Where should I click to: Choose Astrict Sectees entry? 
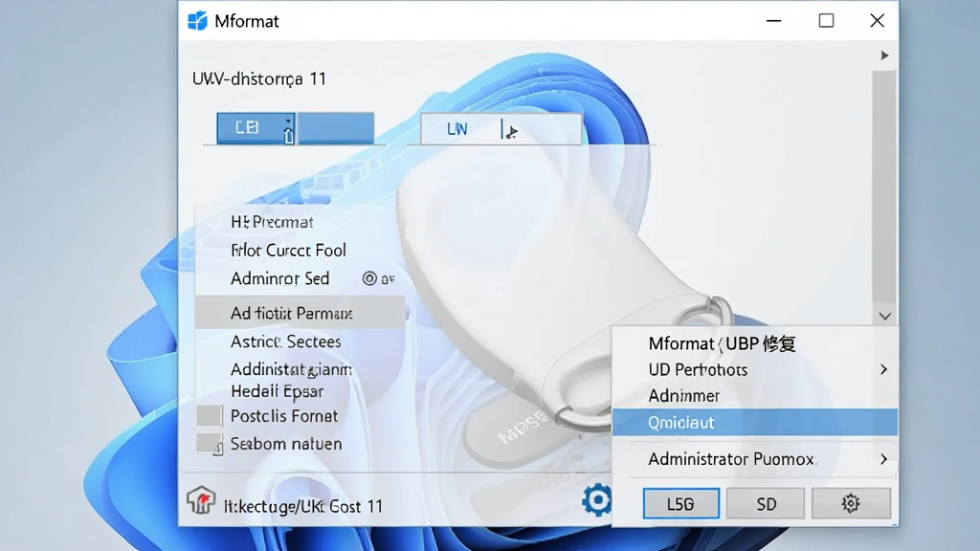(285, 342)
